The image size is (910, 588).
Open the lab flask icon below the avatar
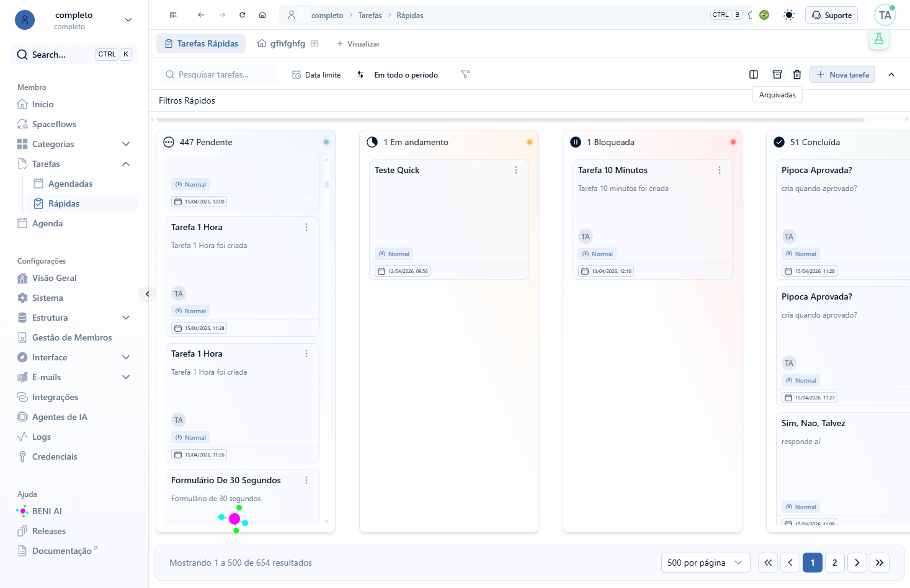click(x=879, y=39)
